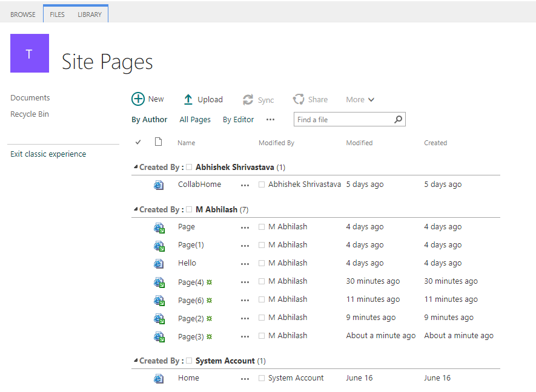Image resolution: width=536 pixels, height=392 pixels.
Task: Click the page icon beside first Page row
Action: (x=159, y=227)
